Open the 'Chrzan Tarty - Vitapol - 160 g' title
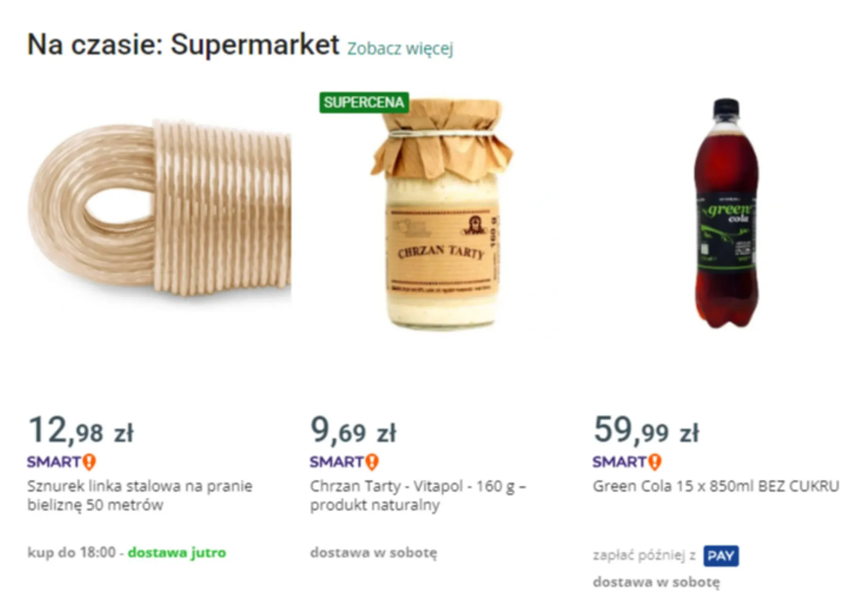Viewport: 847px width, 616px height. (x=417, y=495)
